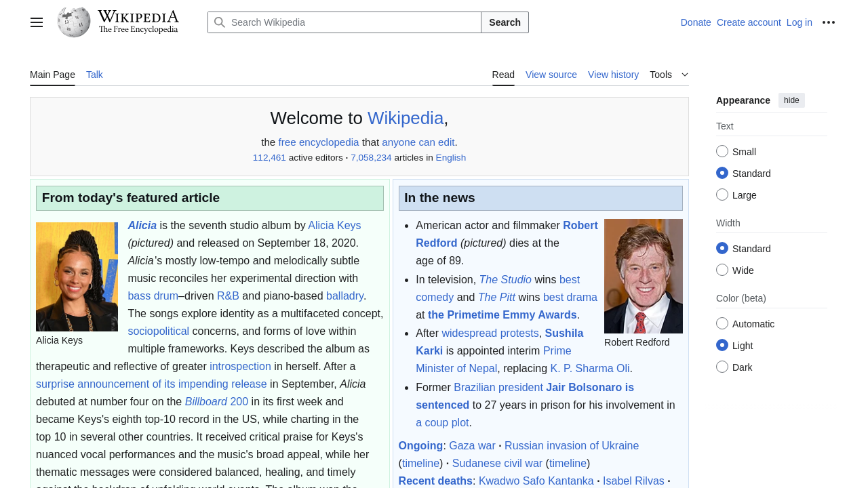Screen dimensions: 868x488
Task: Open the Alicia Keys article link
Action: [334, 225]
